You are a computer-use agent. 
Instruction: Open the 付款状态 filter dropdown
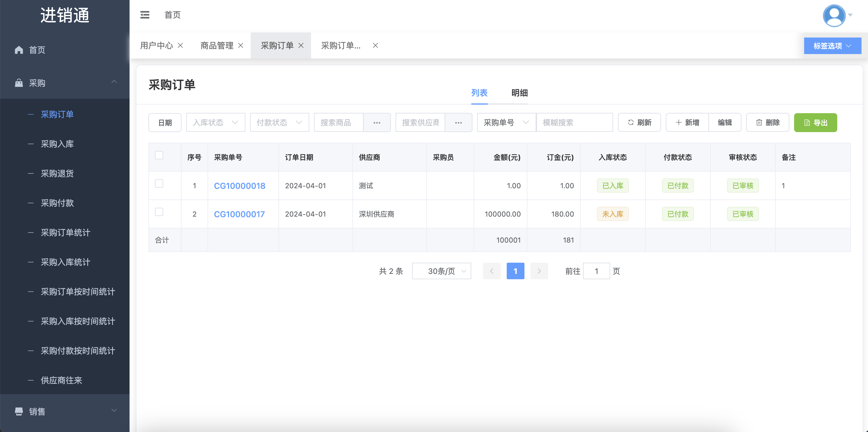[x=279, y=123]
